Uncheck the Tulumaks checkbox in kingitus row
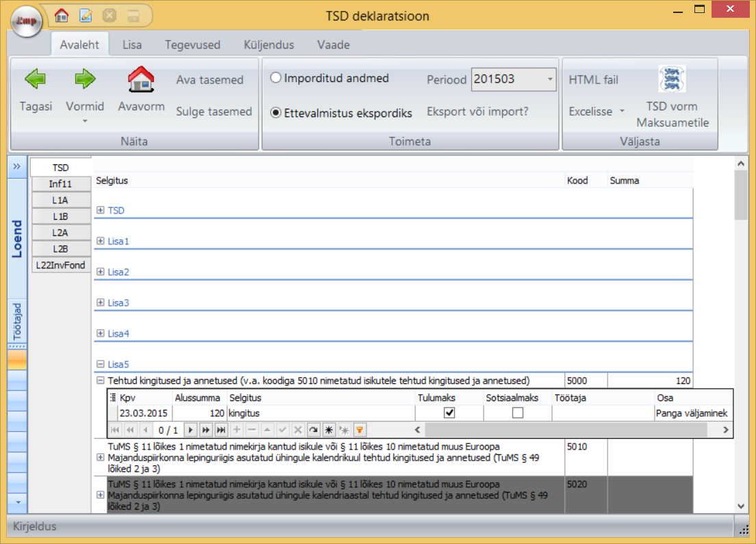The height and width of the screenshot is (544, 756). [449, 413]
